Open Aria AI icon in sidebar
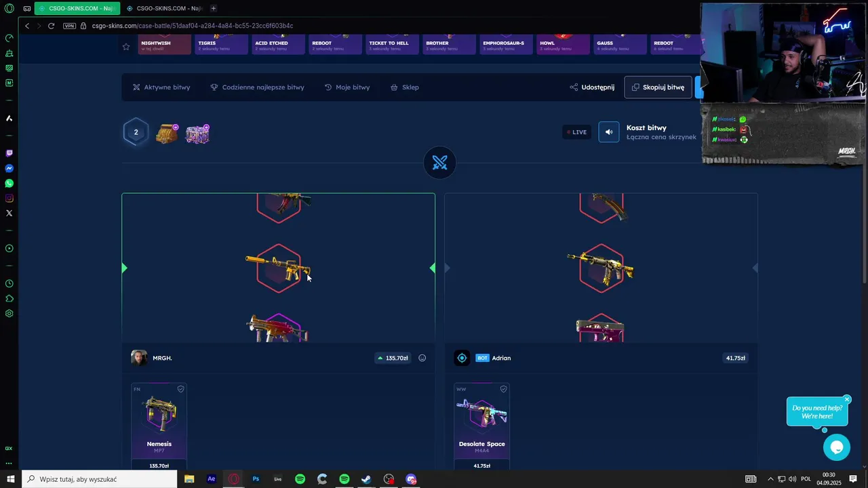Viewport: 868px width, 488px height. (9, 118)
